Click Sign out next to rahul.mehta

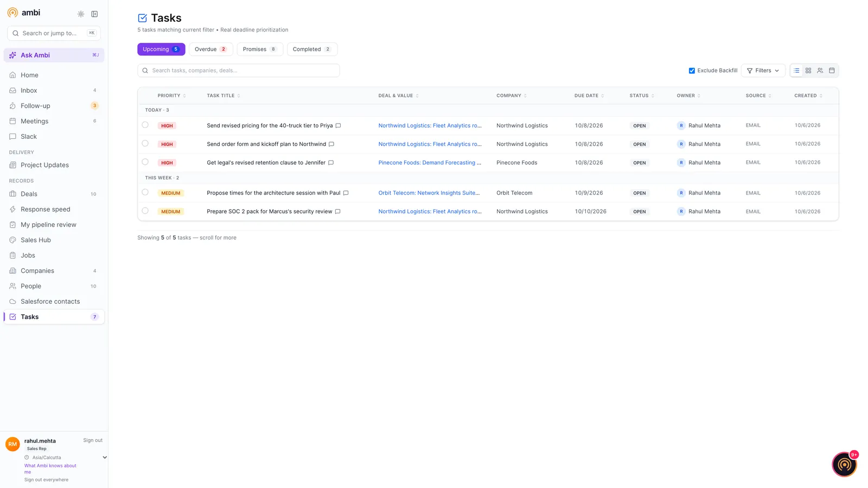coord(93,440)
